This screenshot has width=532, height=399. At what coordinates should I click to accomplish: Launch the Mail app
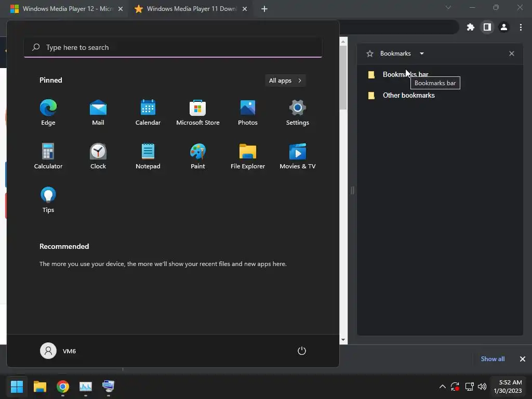[x=98, y=113]
